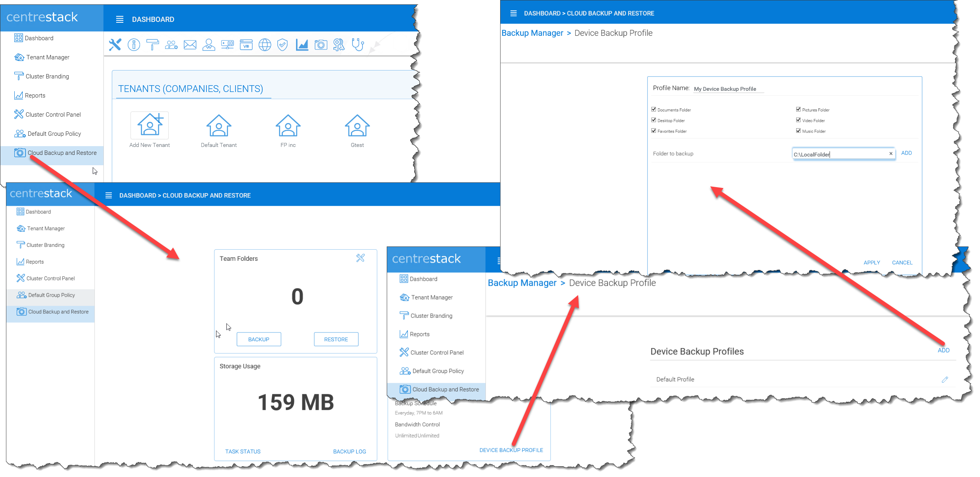Uncheck the Music Folder checkbox
980x477 pixels.
[798, 131]
